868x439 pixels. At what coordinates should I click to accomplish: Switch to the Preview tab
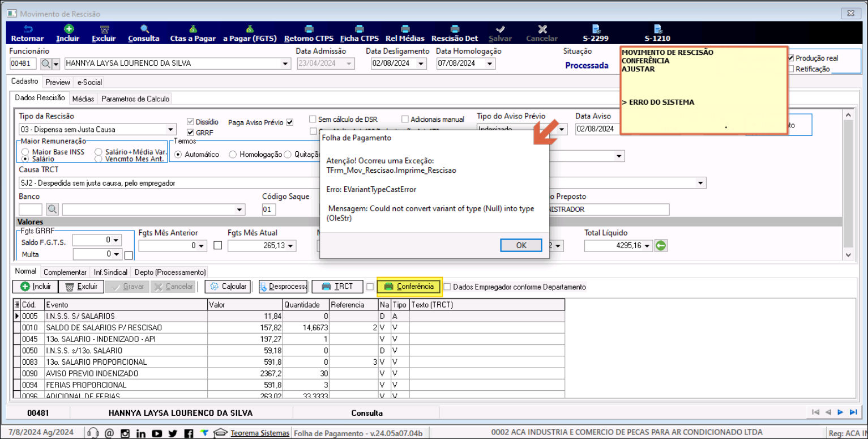[58, 82]
